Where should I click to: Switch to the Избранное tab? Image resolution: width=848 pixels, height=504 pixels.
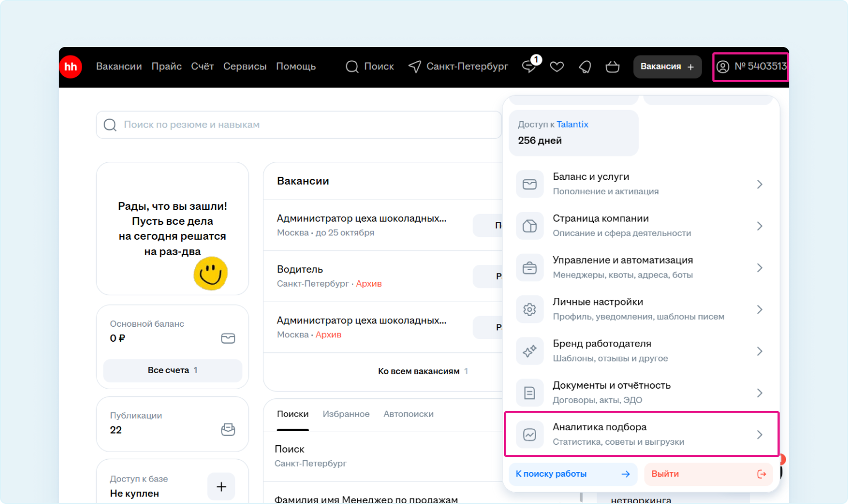(x=346, y=414)
